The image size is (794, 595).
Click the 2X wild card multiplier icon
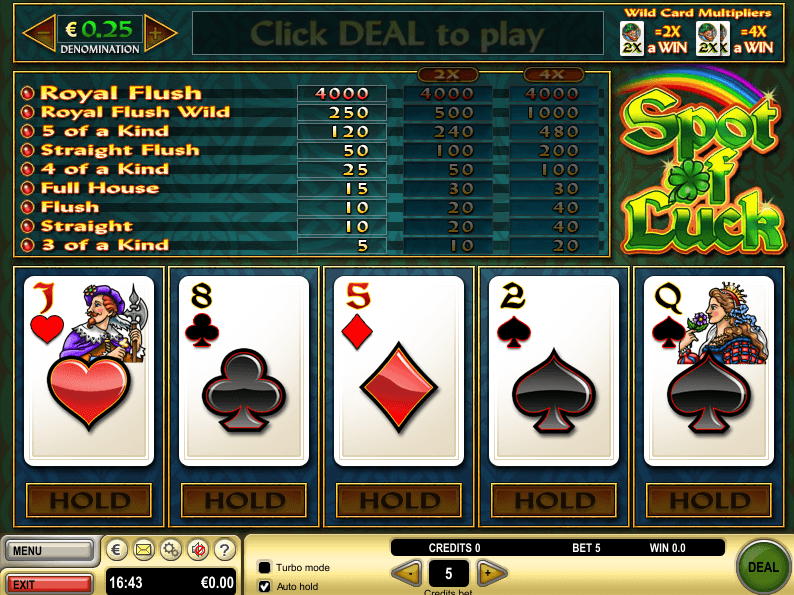point(631,38)
